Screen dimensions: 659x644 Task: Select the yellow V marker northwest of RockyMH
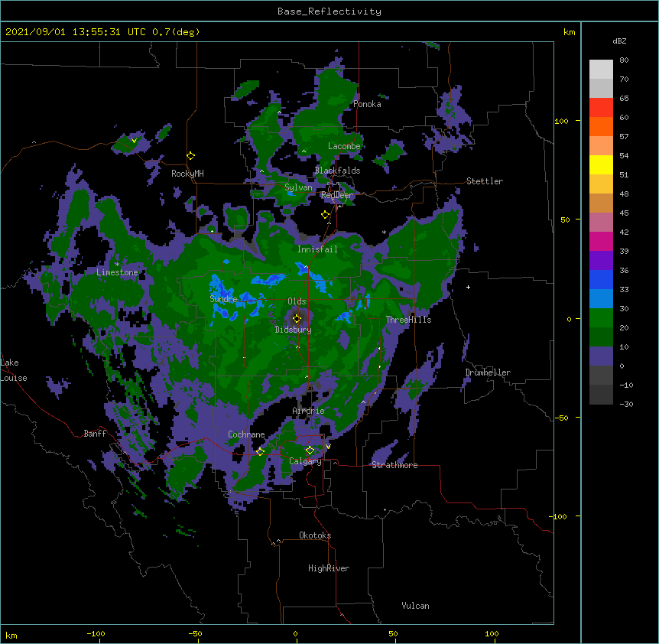[x=134, y=141]
